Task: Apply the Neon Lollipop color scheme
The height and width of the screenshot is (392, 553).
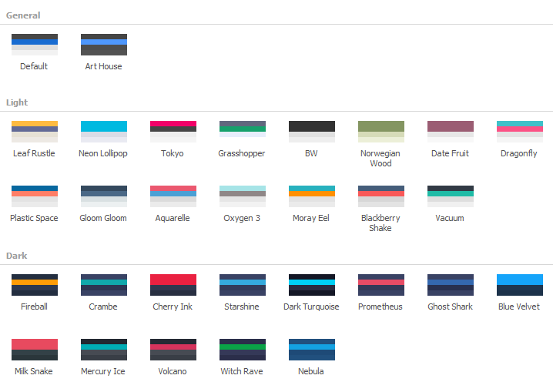Action: [103, 132]
